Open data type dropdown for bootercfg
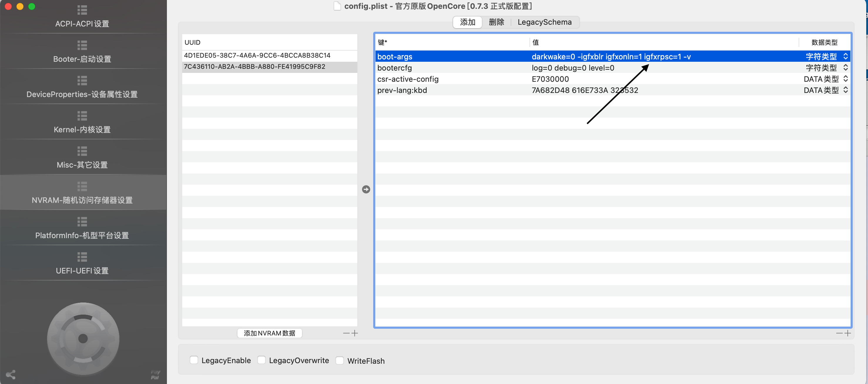868x384 pixels. tap(845, 67)
